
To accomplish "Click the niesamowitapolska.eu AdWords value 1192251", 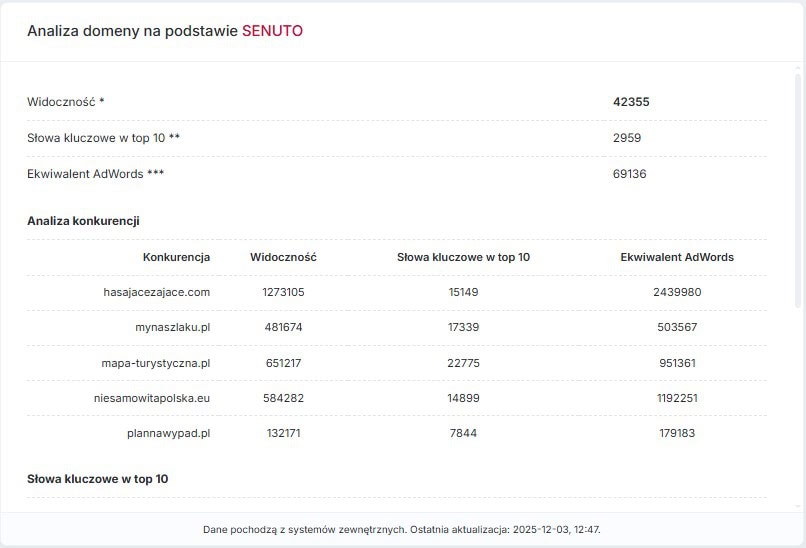I will click(x=677, y=398).
